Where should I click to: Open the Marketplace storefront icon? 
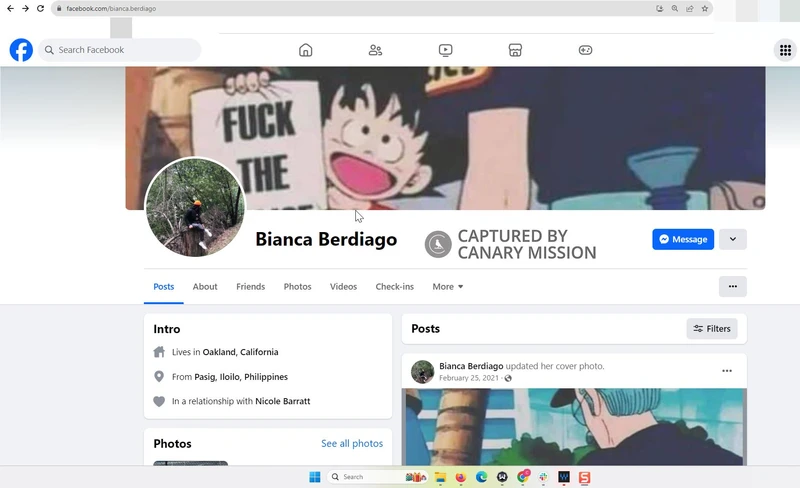point(515,50)
